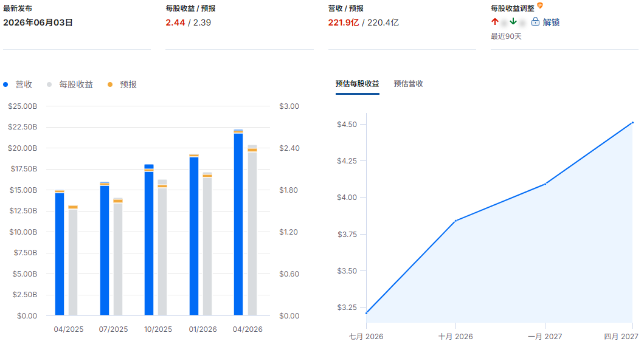Click the EPS value 2.44

175,22
